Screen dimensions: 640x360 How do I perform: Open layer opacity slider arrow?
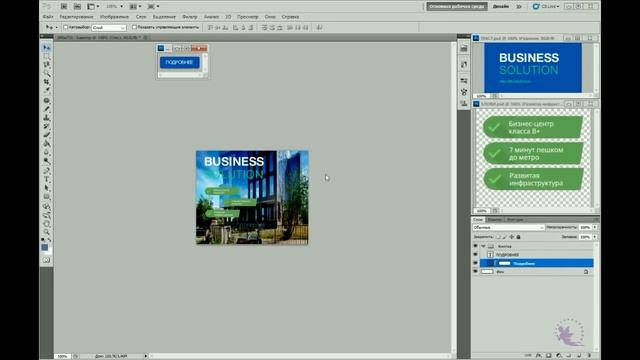(595, 227)
